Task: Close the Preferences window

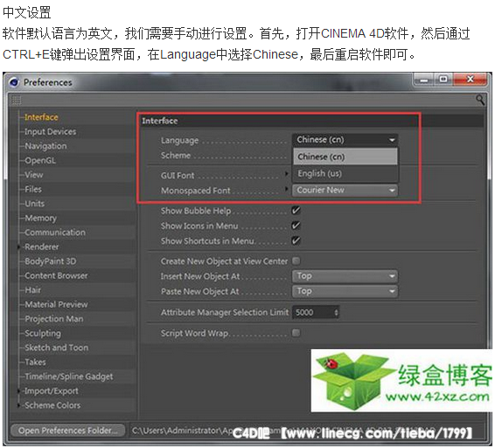Action: [x=471, y=80]
